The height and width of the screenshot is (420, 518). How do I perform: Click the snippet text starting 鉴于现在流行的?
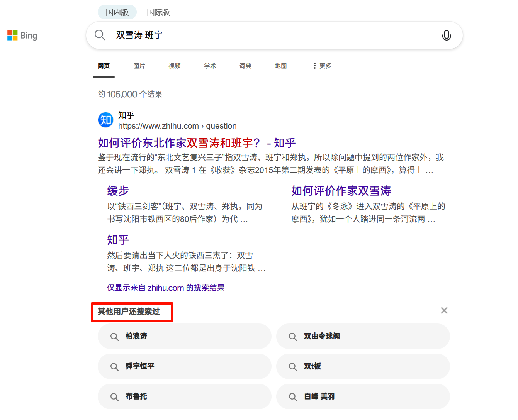pos(271,164)
